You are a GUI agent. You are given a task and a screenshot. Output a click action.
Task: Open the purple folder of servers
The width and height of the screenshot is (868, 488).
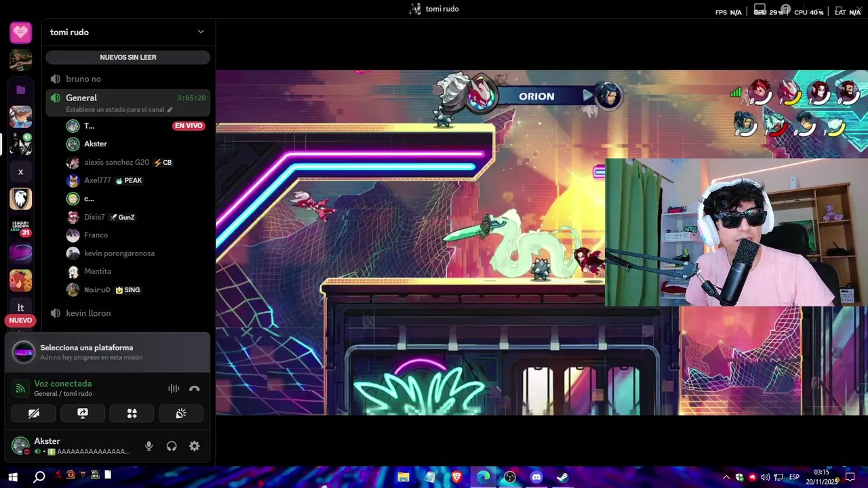point(20,89)
